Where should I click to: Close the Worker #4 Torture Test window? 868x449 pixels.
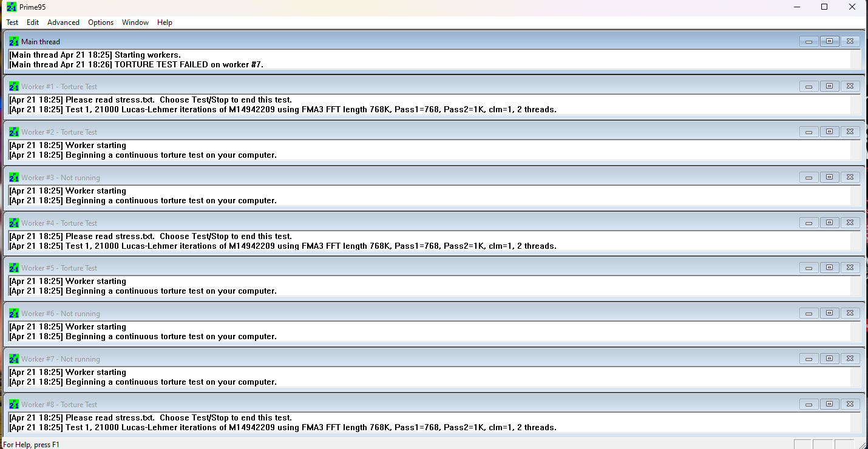click(x=850, y=223)
